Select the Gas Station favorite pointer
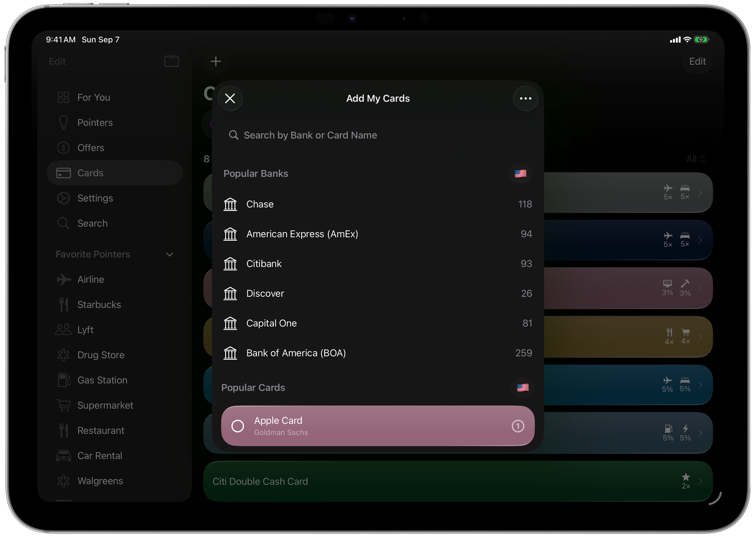This screenshot has height=538, width=756. pyautogui.click(x=102, y=380)
